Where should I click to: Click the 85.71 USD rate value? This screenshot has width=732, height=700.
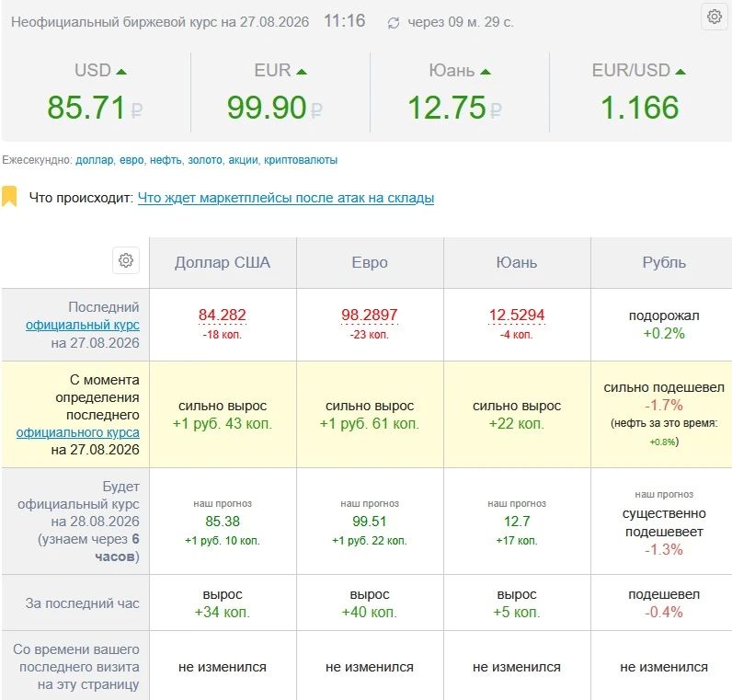(86, 108)
